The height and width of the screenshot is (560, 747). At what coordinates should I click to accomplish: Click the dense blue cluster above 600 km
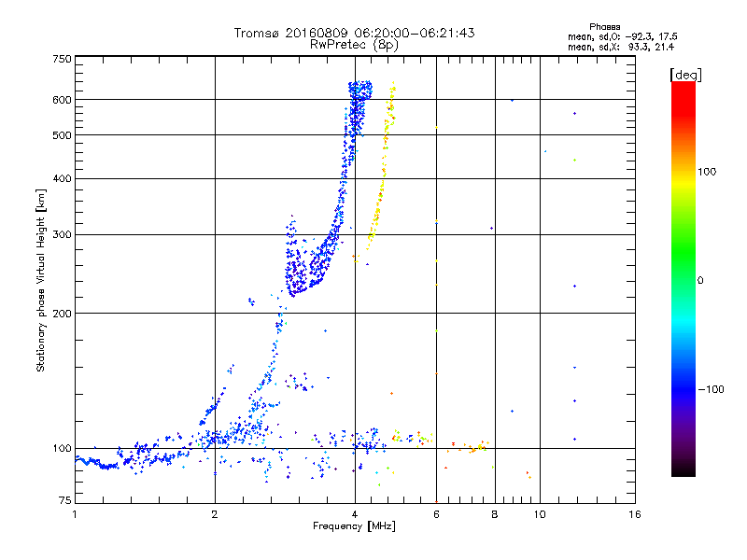359,91
